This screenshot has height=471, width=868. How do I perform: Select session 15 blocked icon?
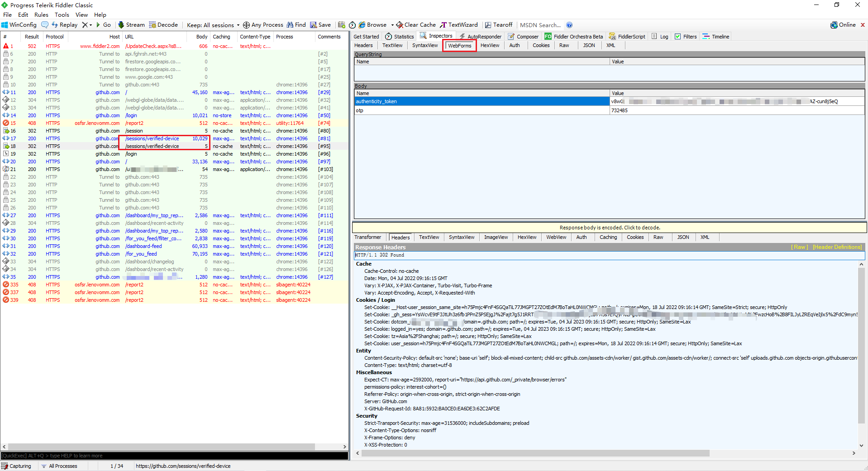point(6,123)
